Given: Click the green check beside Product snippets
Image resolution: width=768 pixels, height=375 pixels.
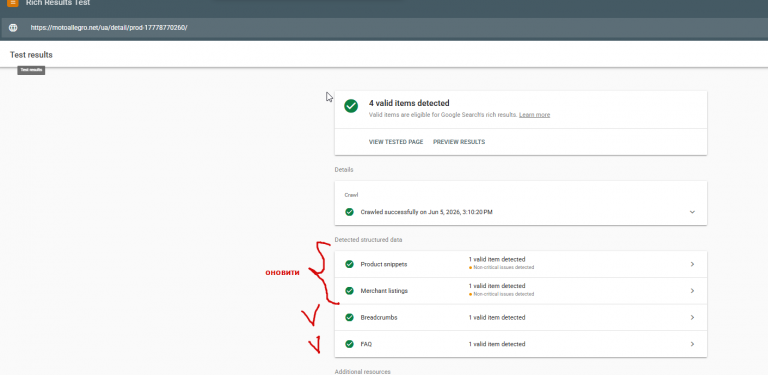Looking at the screenshot, I should (349, 264).
